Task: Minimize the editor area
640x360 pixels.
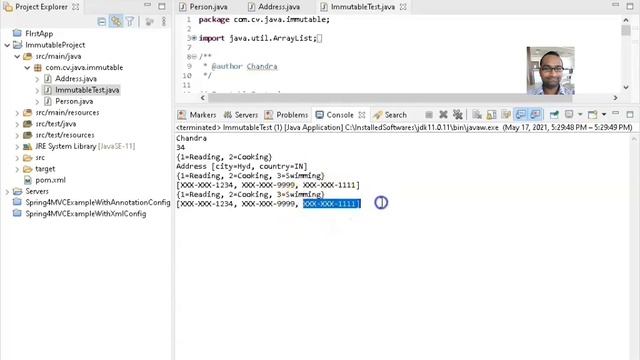Action: click(x=616, y=4)
